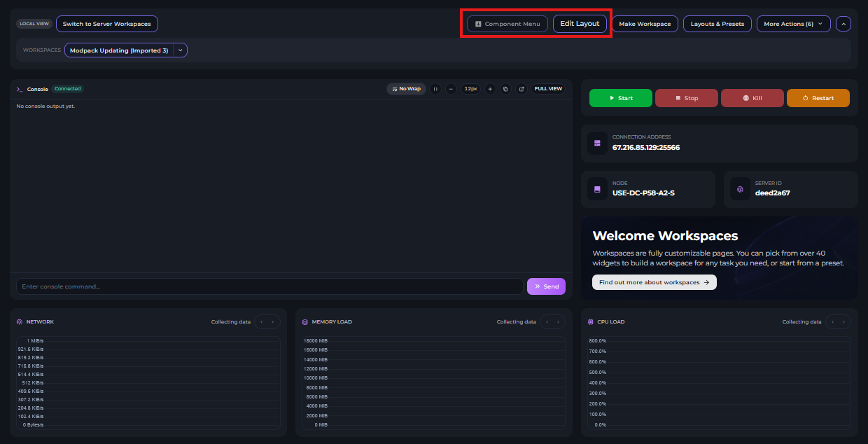The width and height of the screenshot is (868, 444).
Task: Click the Server ID fingerprint icon
Action: (740, 189)
